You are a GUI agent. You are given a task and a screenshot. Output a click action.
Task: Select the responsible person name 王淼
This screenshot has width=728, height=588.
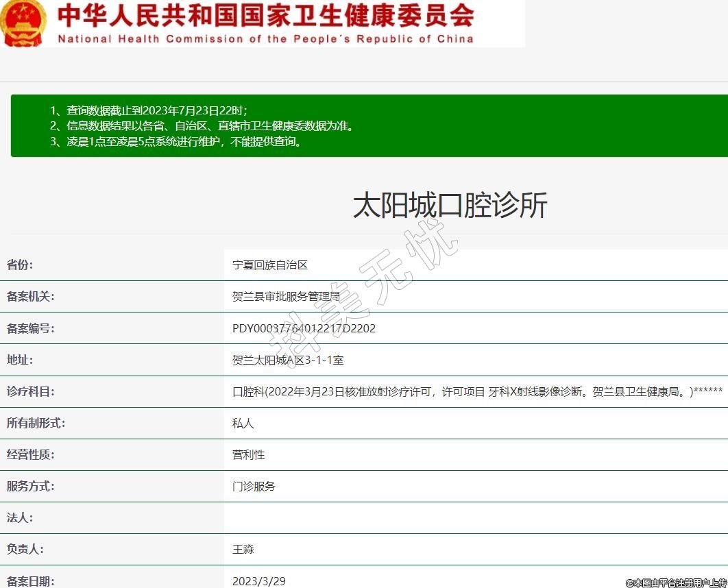[243, 549]
